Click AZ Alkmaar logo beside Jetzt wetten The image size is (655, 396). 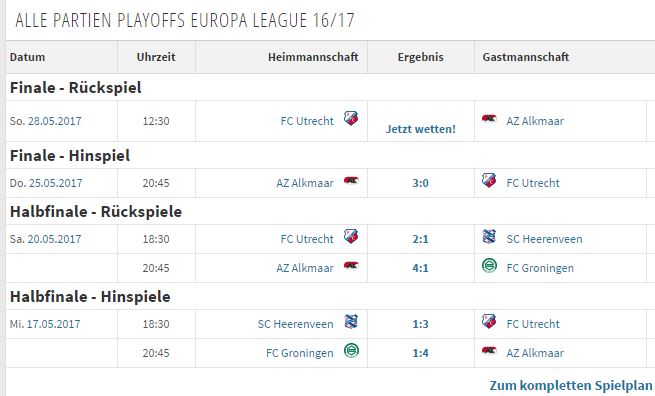click(x=489, y=119)
